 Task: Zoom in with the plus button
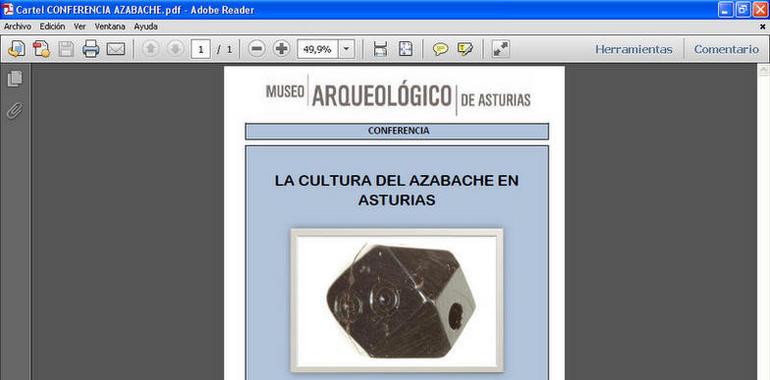click(281, 49)
